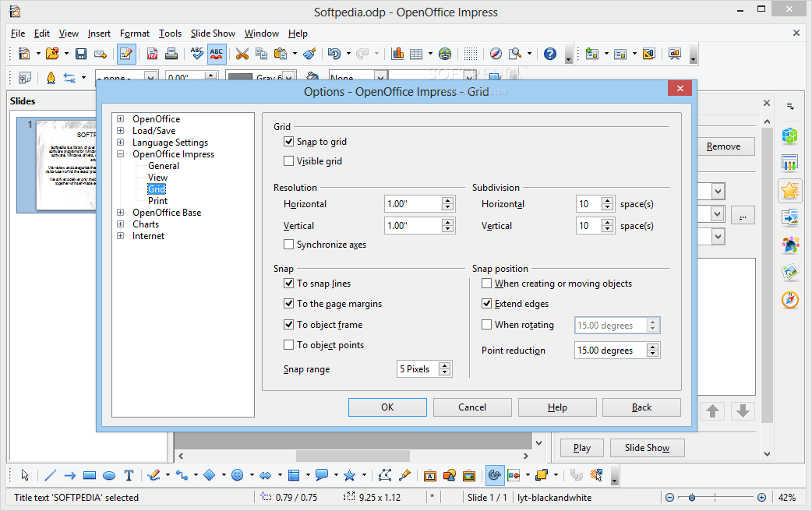Open the Help question mark icon
This screenshot has width=812, height=511.
coord(550,54)
